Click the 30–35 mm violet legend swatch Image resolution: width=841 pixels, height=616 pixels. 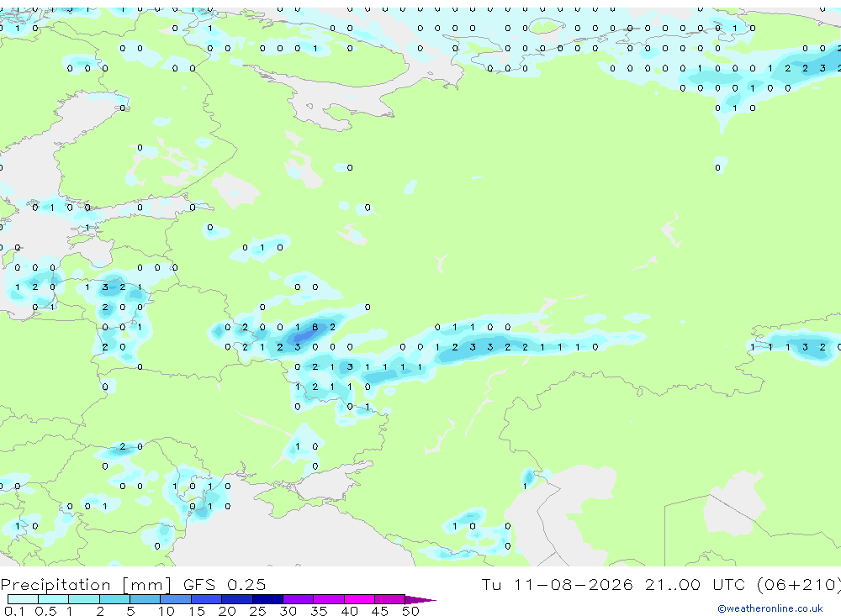(x=298, y=599)
